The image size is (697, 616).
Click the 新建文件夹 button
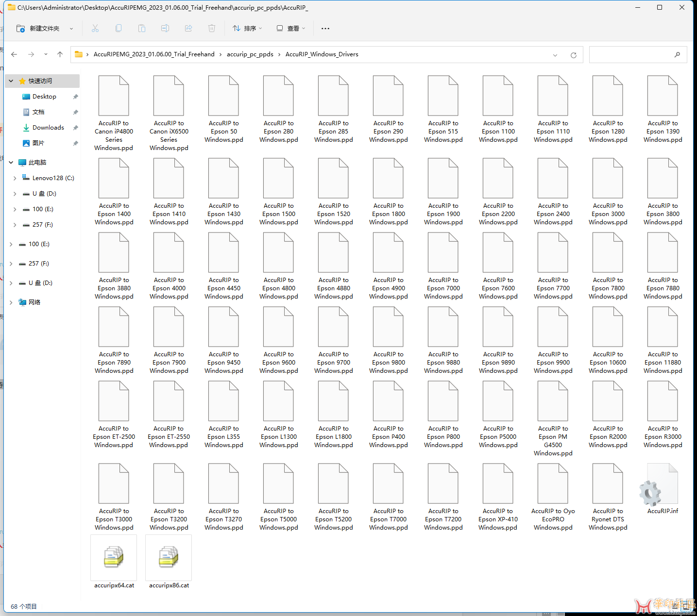click(38, 28)
